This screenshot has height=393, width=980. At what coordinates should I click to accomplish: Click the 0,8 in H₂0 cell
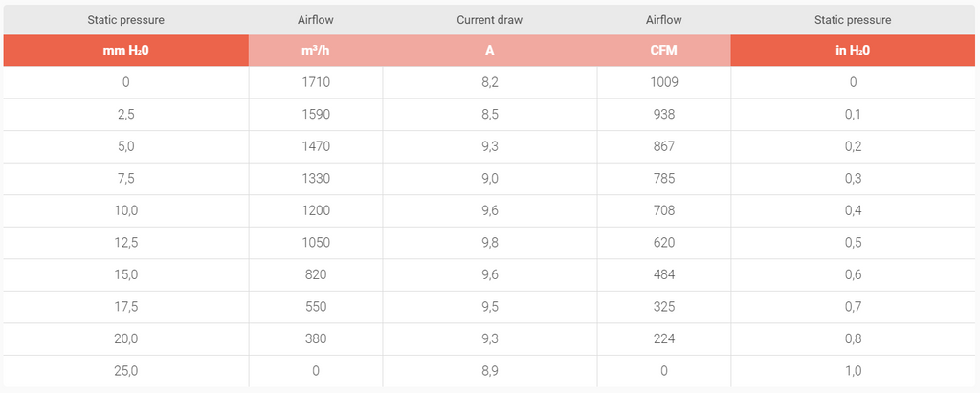[853, 339]
